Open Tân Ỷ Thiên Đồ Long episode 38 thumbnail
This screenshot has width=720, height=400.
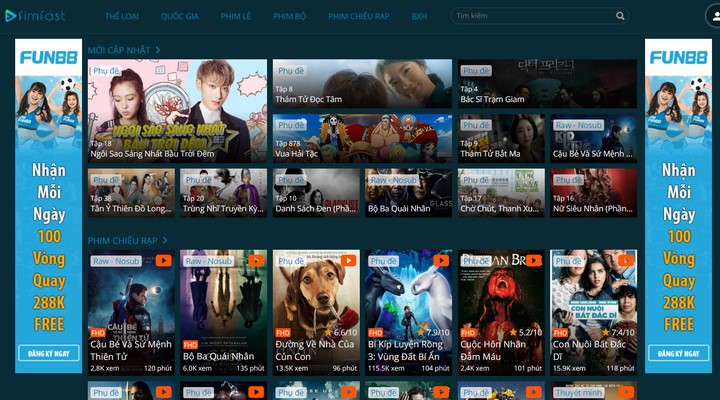[x=131, y=193]
